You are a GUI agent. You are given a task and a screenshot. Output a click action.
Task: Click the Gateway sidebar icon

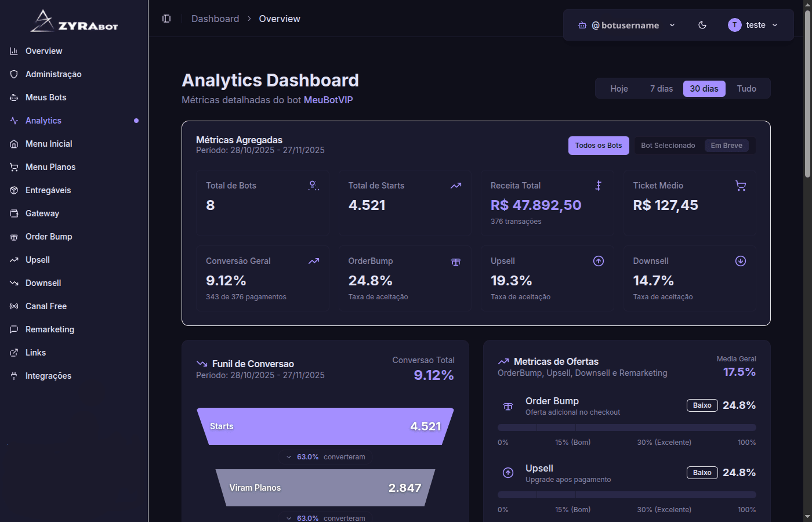pyautogui.click(x=13, y=213)
